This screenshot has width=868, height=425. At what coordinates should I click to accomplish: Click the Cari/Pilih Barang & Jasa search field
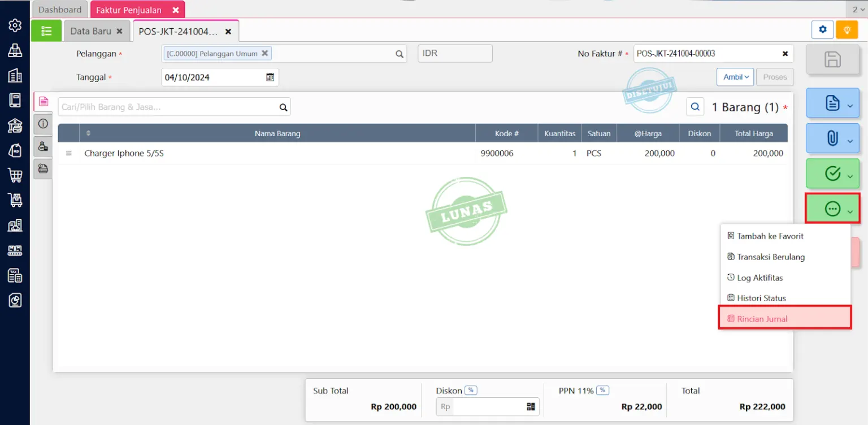168,107
